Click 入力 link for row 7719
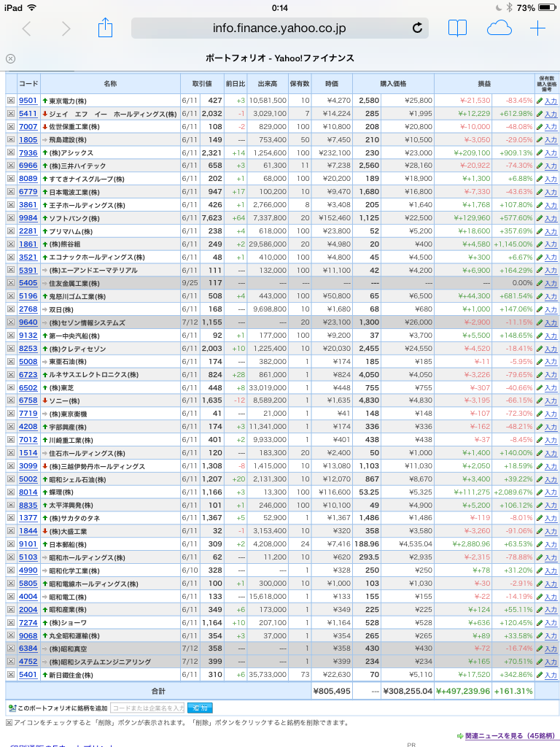 pyautogui.click(x=551, y=414)
